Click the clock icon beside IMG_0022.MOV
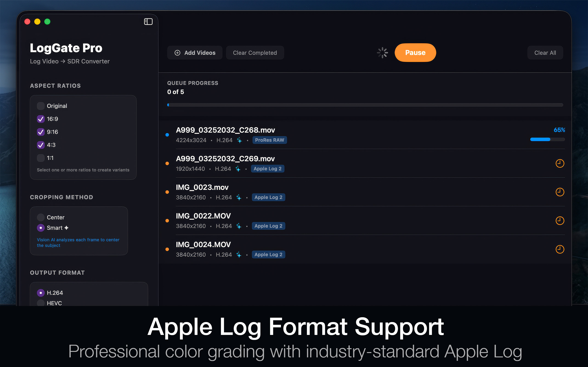This screenshot has width=588, height=367. tap(560, 221)
